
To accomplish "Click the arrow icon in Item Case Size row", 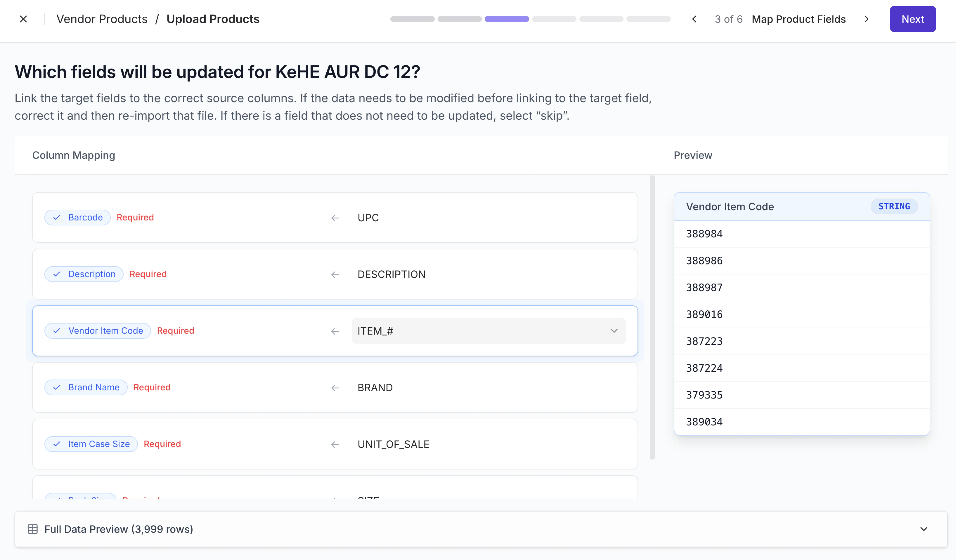I will (335, 444).
